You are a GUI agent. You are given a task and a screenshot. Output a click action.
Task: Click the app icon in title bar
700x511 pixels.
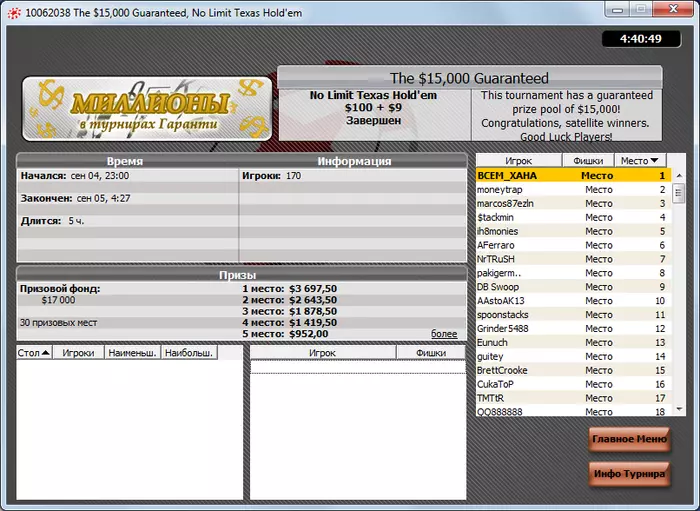coord(13,13)
